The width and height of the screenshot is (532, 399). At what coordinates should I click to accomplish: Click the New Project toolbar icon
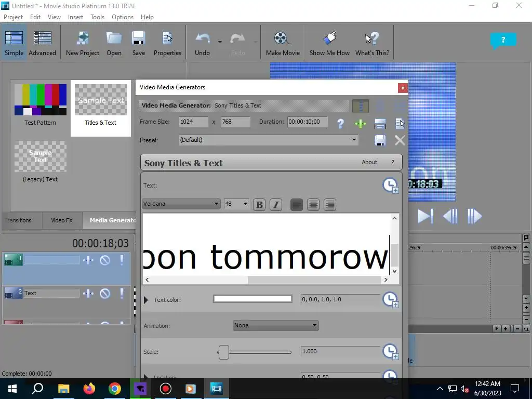[83, 43]
